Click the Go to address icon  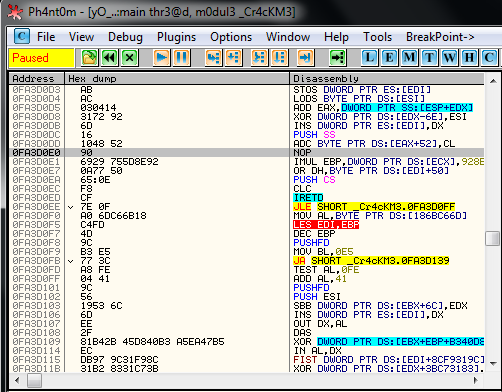pyautogui.click(x=337, y=58)
